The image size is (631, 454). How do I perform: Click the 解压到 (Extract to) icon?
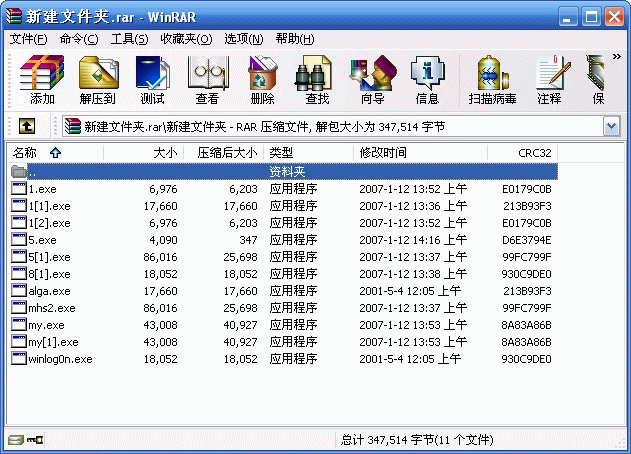point(98,80)
